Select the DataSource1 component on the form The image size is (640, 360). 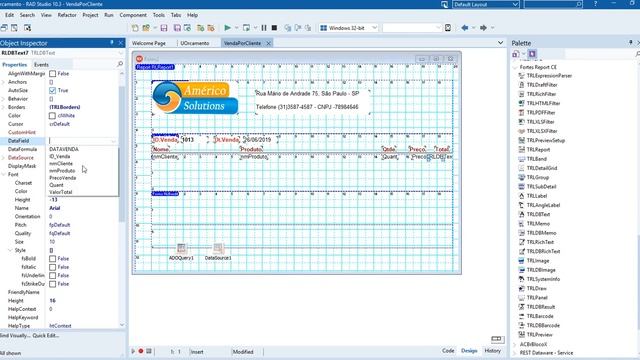(218, 248)
